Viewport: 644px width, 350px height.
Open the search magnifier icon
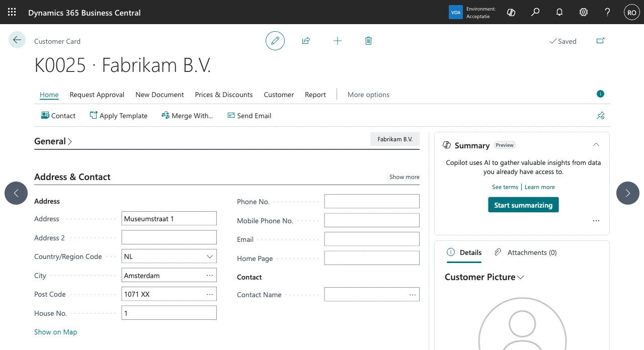535,12
